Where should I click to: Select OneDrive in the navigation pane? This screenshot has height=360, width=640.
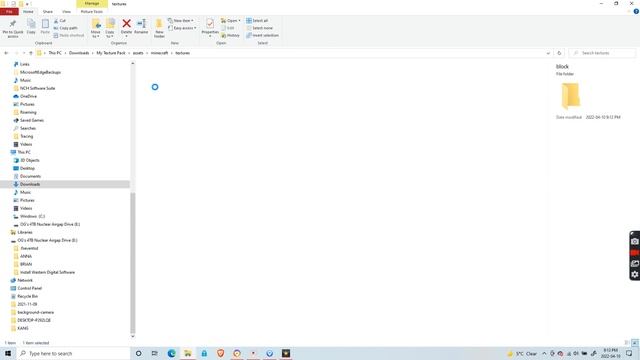(28, 96)
